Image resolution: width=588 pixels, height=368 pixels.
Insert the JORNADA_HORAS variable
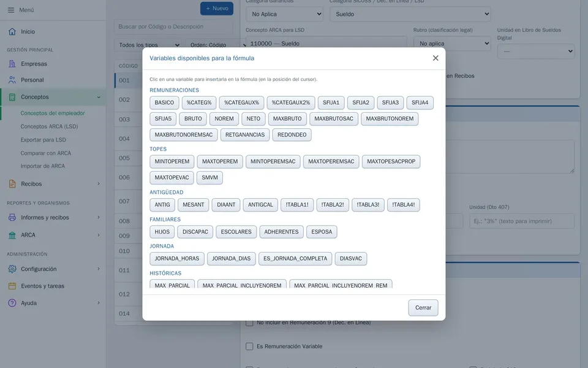(177, 258)
